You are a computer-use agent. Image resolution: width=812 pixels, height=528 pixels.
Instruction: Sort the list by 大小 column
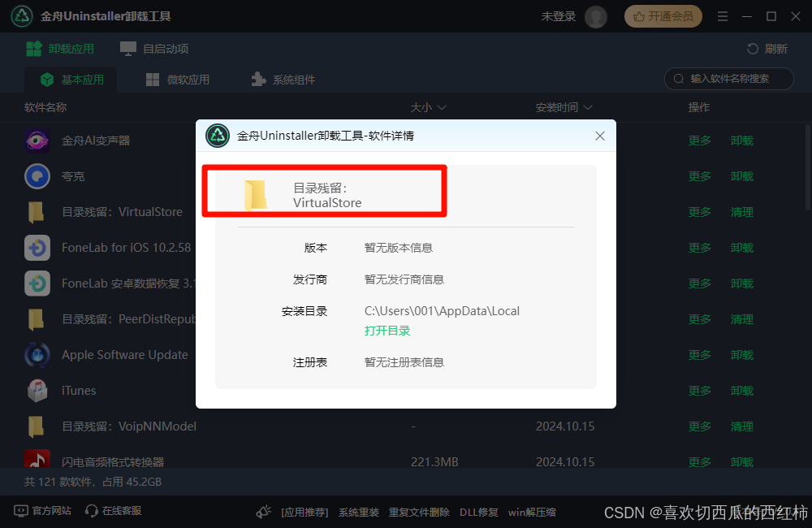pos(428,107)
